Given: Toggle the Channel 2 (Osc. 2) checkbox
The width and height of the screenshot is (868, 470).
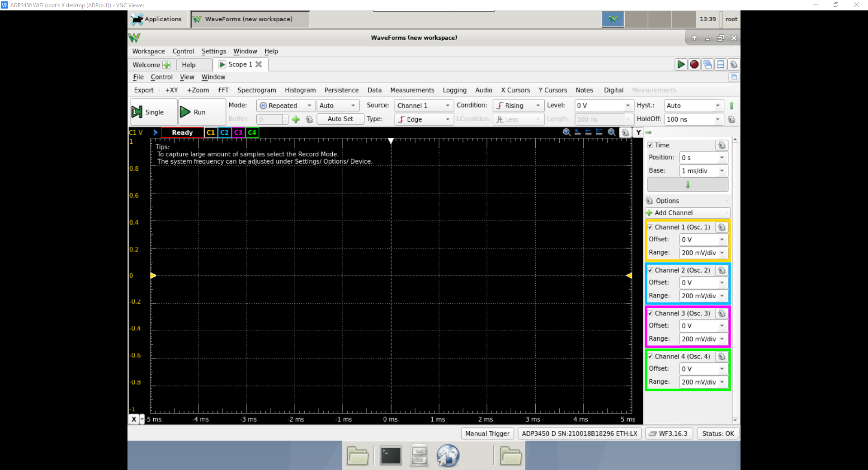Looking at the screenshot, I should [650, 270].
